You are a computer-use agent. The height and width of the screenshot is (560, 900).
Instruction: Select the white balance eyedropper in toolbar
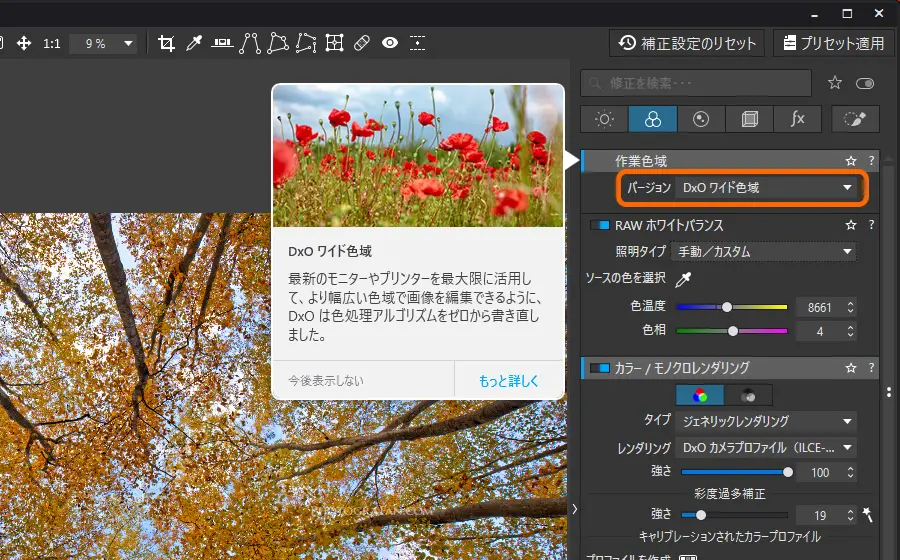coord(194,43)
